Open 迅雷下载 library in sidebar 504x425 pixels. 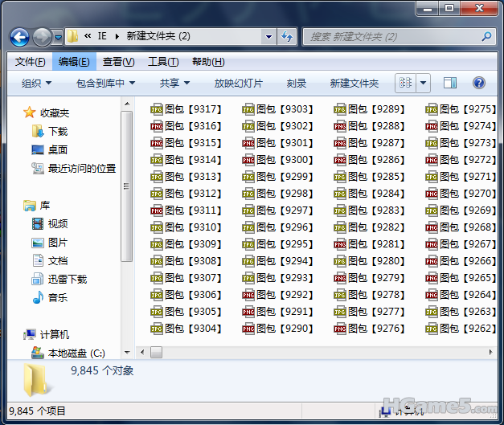click(67, 279)
